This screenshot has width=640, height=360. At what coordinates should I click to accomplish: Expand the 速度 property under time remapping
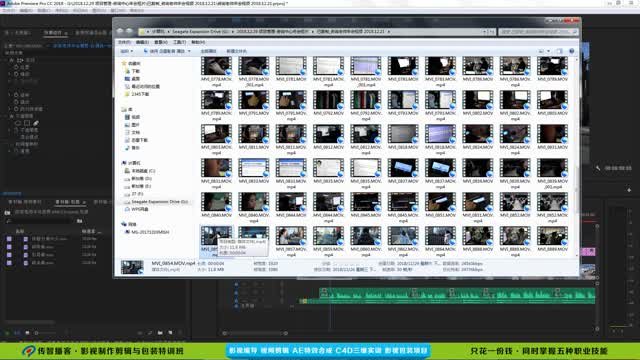point(9,151)
